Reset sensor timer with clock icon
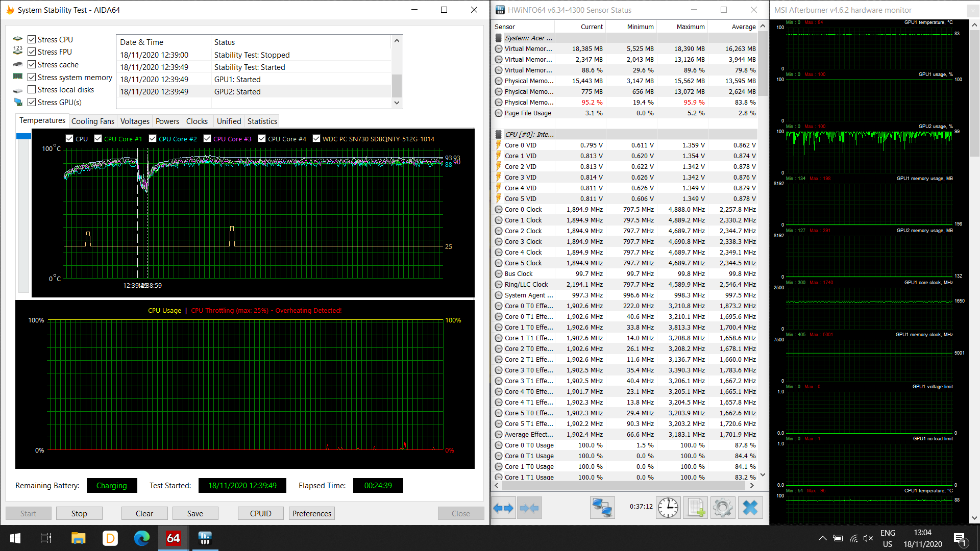This screenshot has height=551, width=980. coord(668,508)
